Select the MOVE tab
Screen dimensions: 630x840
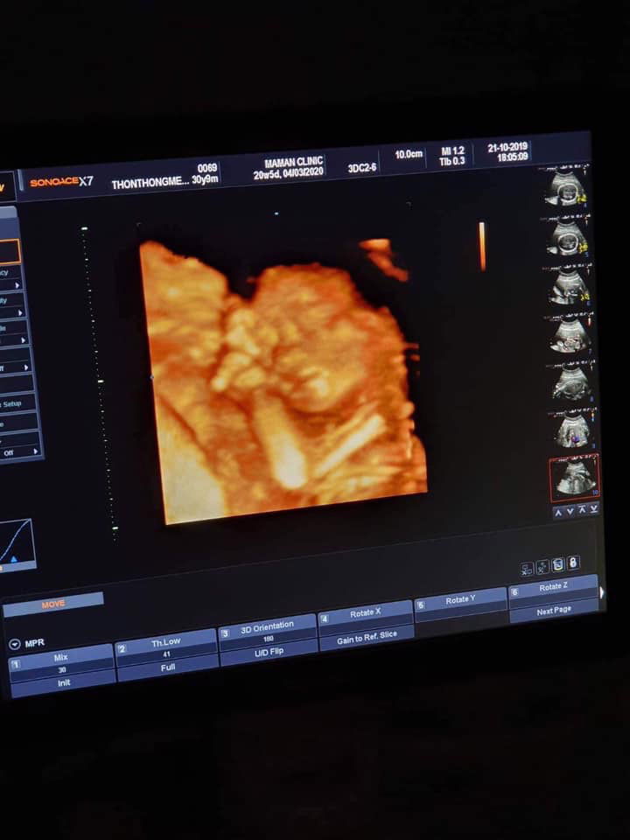[53, 604]
